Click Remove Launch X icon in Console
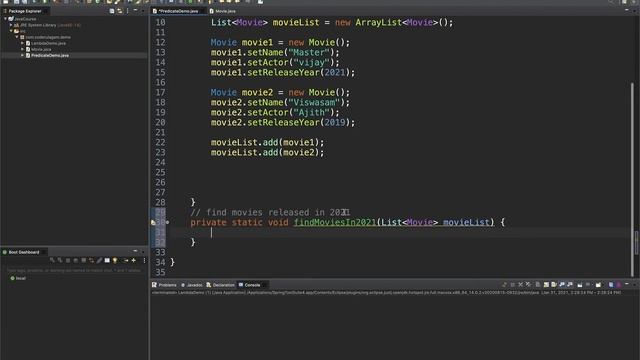Screen dimensions: 640x360 (520, 285)
